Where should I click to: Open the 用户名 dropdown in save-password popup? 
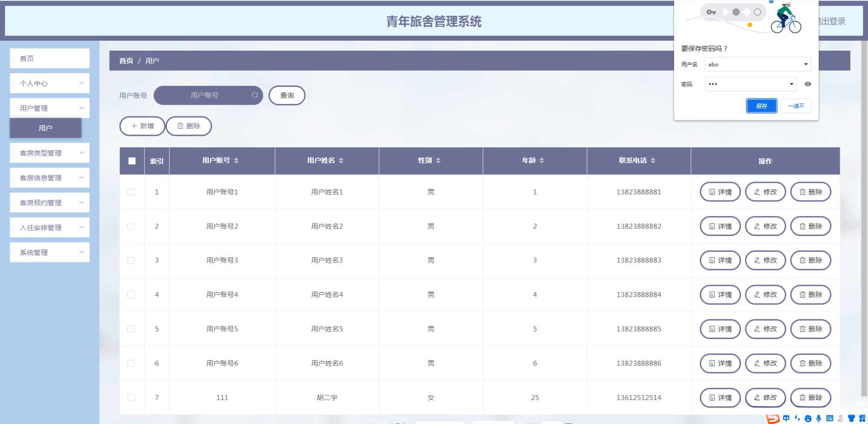[806, 64]
